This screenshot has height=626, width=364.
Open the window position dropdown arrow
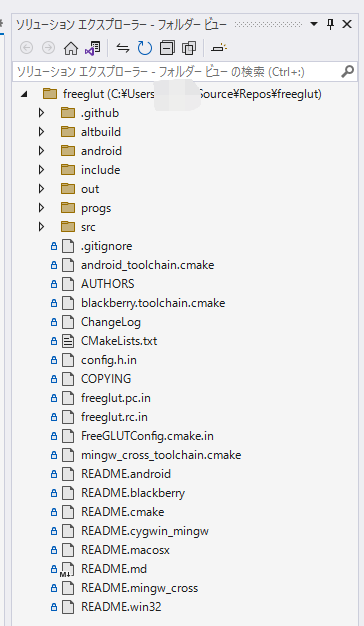314,24
